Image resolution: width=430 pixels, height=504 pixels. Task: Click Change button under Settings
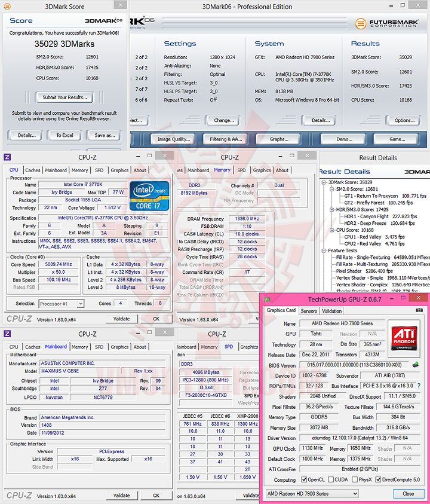click(223, 120)
